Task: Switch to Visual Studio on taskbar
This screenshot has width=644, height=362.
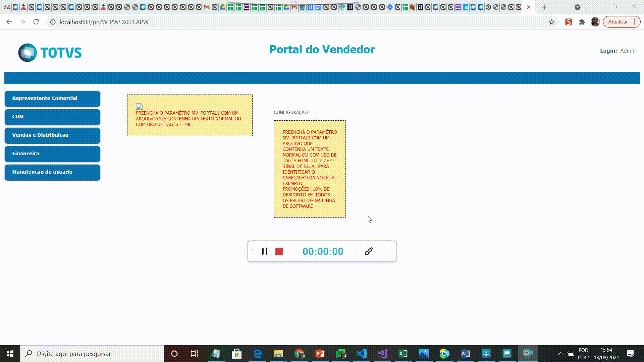Action: point(382,354)
